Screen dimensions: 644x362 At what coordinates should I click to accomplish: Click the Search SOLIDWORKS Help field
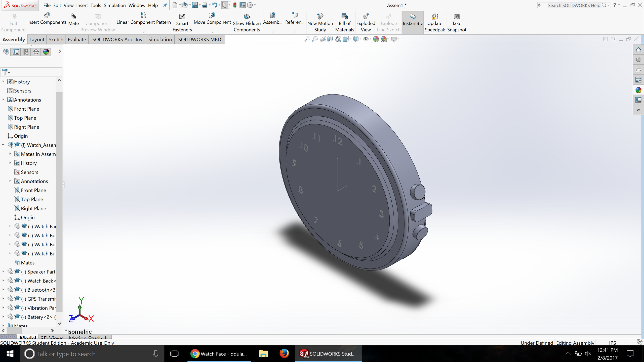click(x=574, y=5)
